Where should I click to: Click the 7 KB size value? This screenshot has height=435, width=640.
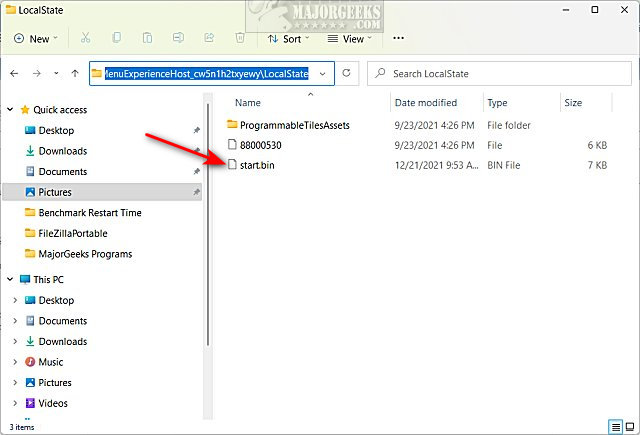pyautogui.click(x=597, y=165)
